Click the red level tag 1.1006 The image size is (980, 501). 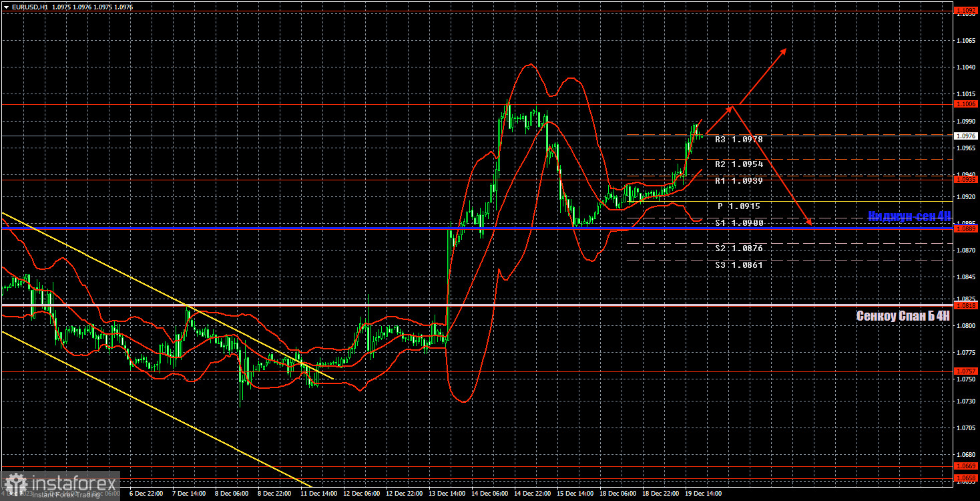966,104
